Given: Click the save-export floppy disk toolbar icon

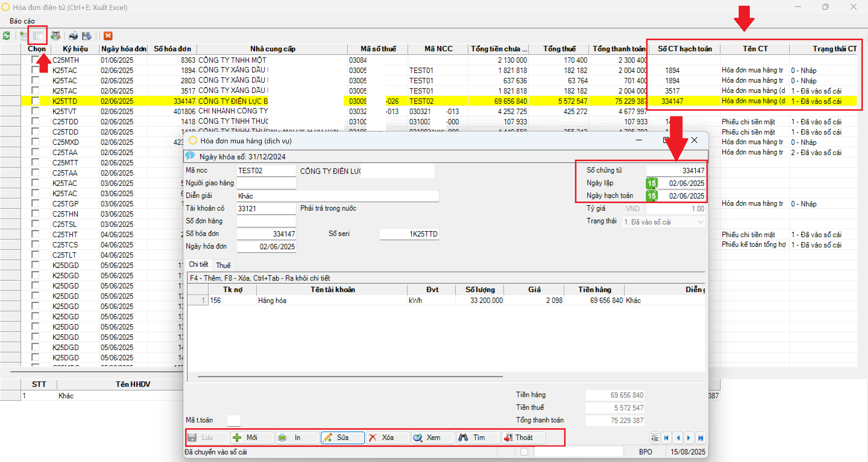Looking at the screenshot, I should coord(87,36).
